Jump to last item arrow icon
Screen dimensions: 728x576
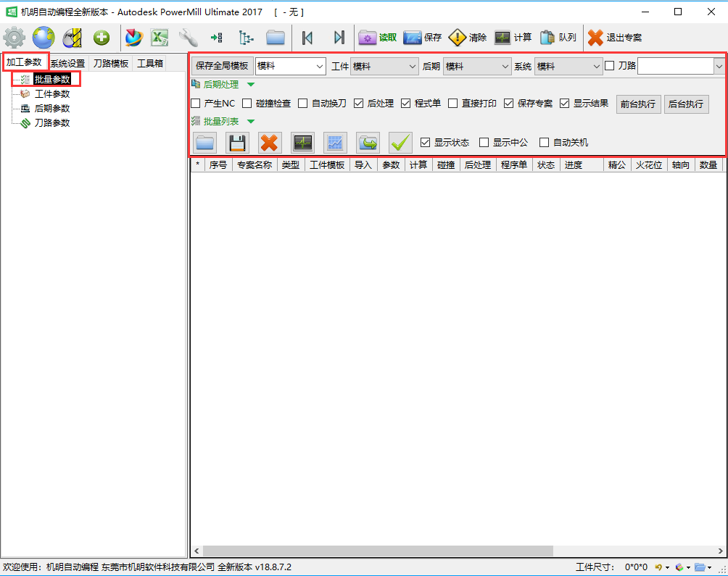339,38
